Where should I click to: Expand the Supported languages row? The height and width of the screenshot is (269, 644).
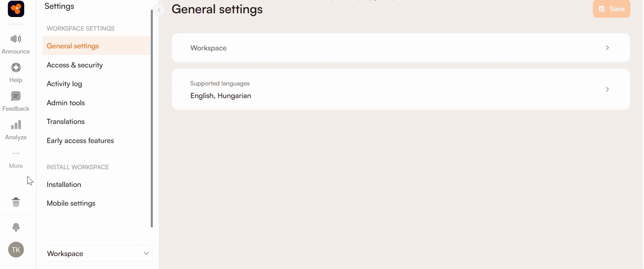coord(400,89)
